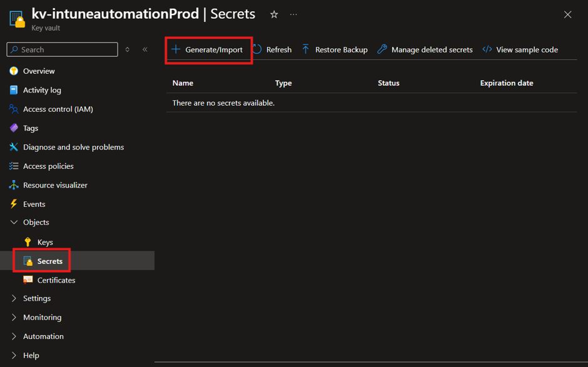Click the yellow Keys icon

[x=28, y=242]
